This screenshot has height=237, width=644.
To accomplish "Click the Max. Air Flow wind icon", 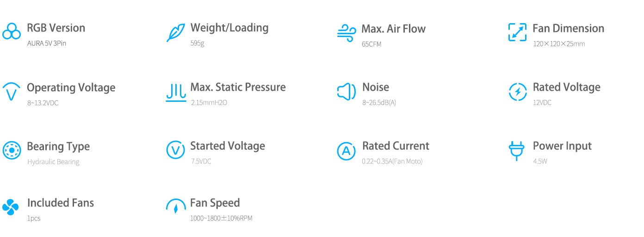I will coord(347,33).
